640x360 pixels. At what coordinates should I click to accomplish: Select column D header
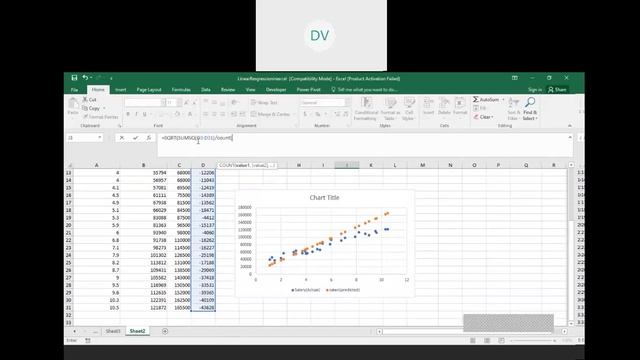[x=203, y=165]
